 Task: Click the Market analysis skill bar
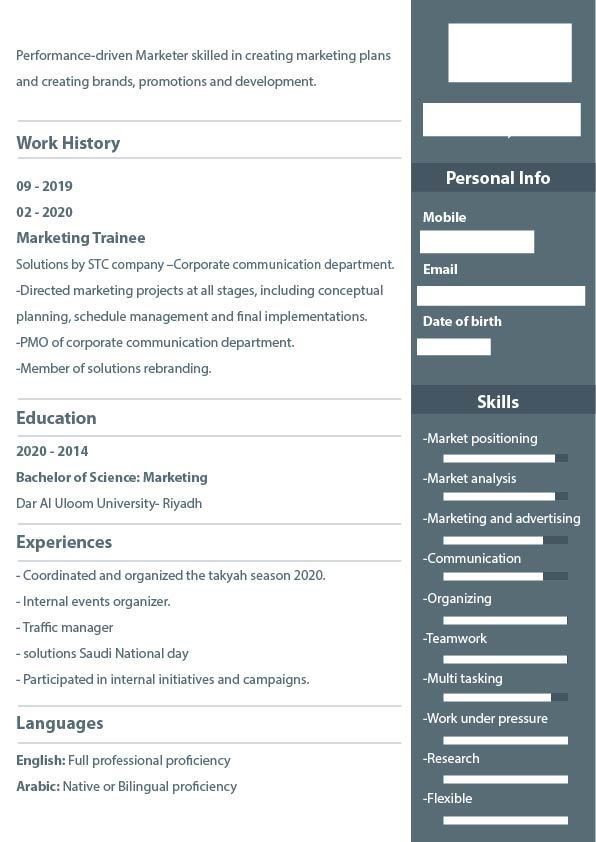(505, 496)
